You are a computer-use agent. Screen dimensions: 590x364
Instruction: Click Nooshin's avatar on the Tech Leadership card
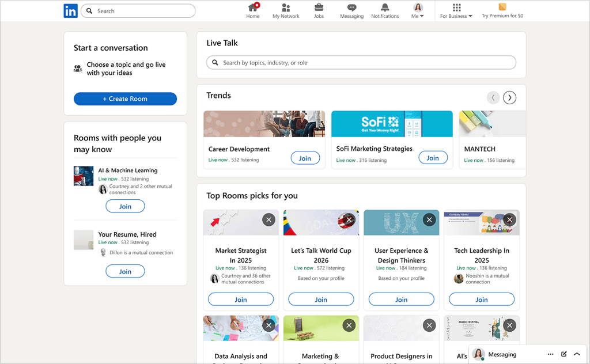point(459,279)
